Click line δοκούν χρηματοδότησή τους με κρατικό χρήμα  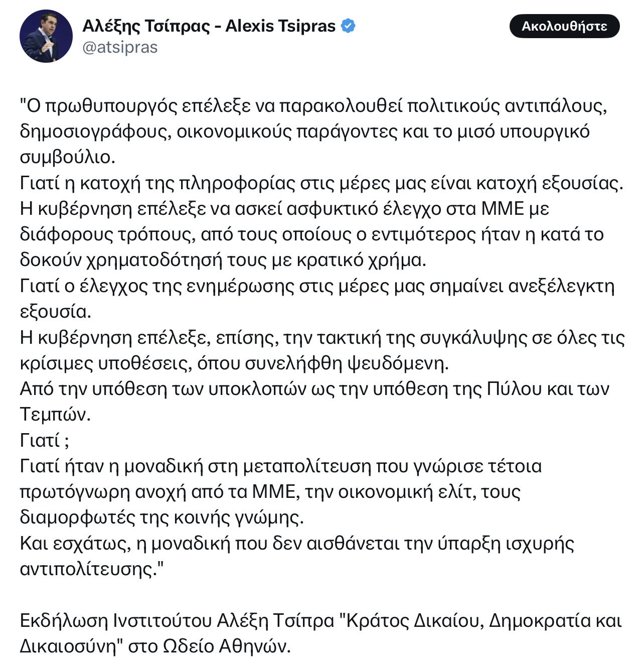223,260
